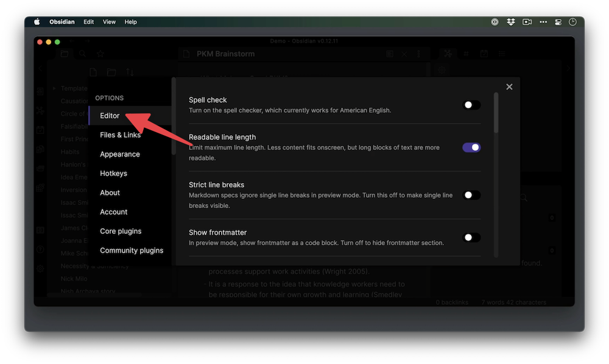Open Community plugins settings
This screenshot has width=609, height=364.
pyautogui.click(x=130, y=251)
